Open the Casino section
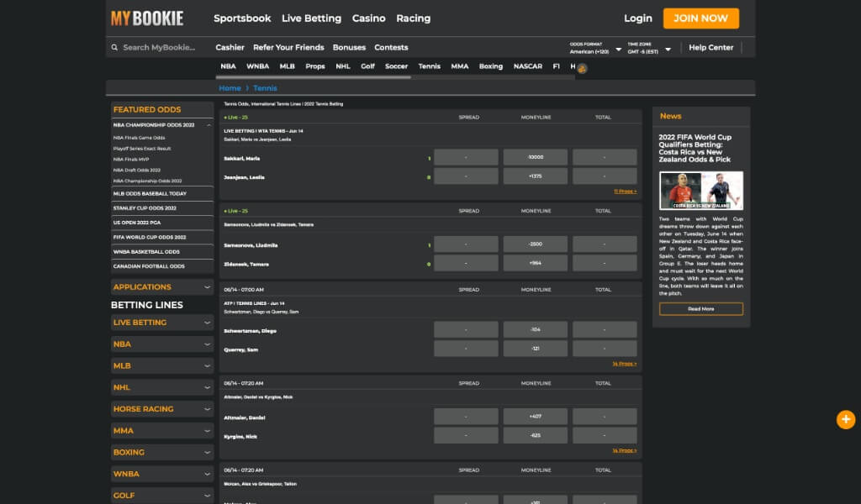 point(368,18)
